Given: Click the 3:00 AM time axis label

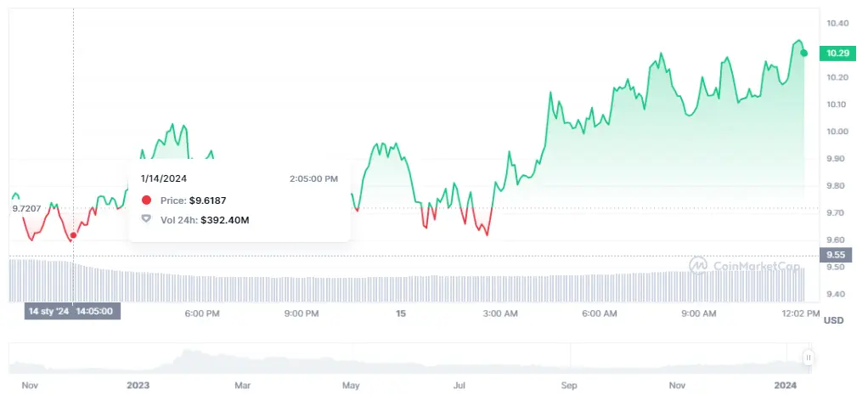Looking at the screenshot, I should [500, 313].
